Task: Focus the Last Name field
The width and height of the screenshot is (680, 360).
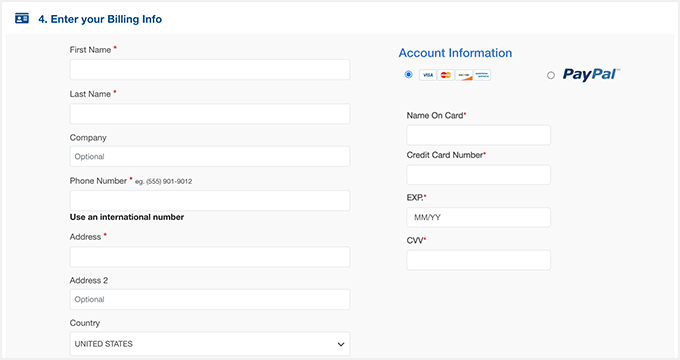Action: (x=210, y=114)
